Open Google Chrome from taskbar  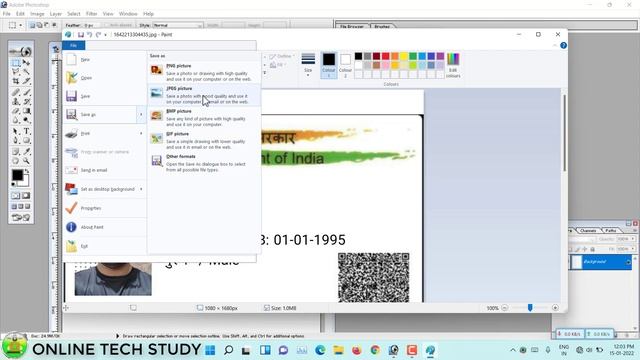(375, 350)
